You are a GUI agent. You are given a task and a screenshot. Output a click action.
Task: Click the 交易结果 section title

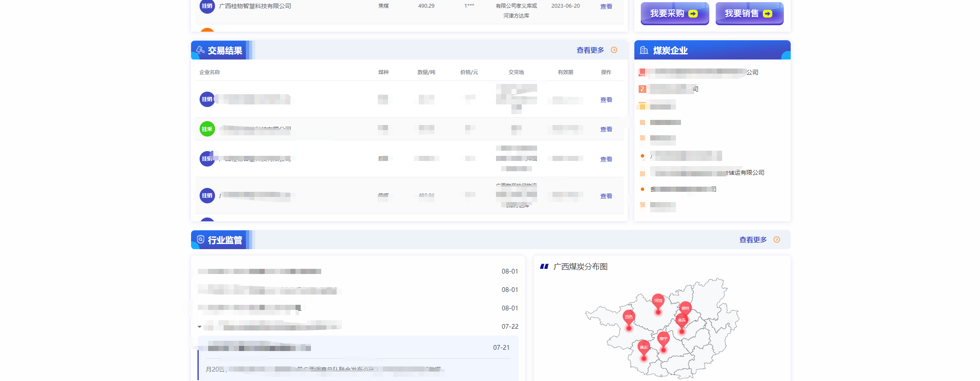tap(225, 51)
